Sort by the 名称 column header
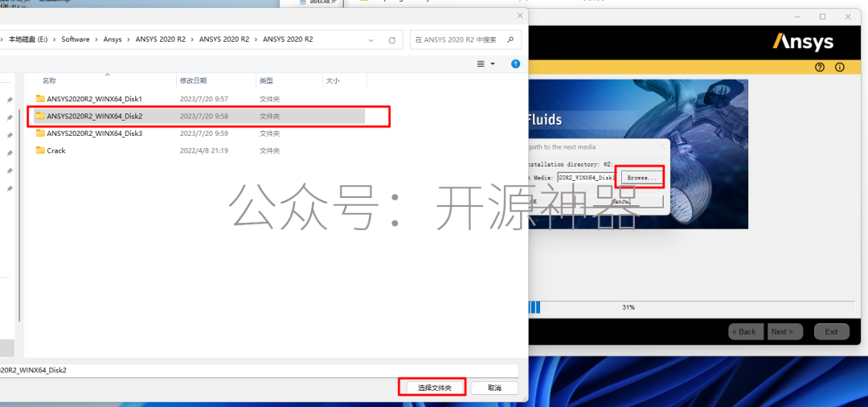This screenshot has width=868, height=407. 49,81
